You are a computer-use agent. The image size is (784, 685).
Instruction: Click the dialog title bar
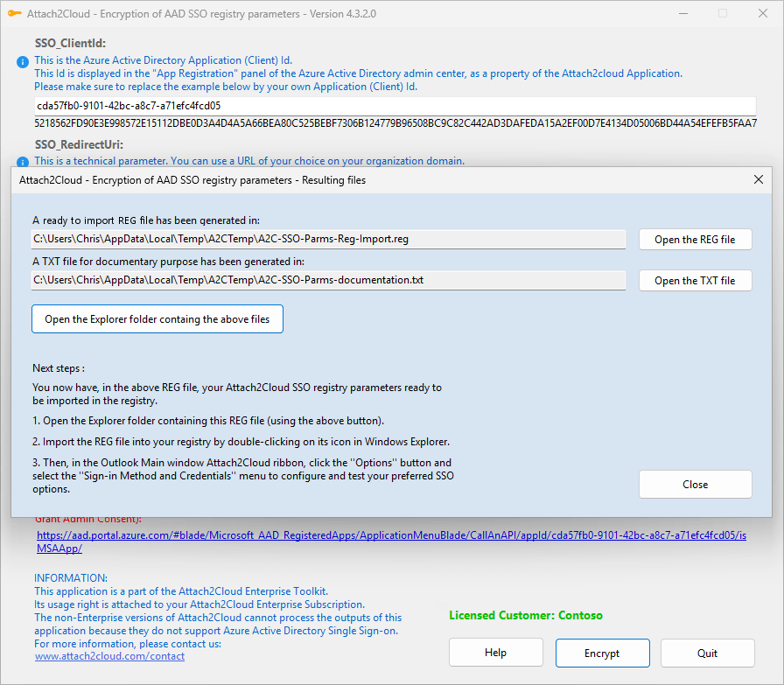click(350, 179)
